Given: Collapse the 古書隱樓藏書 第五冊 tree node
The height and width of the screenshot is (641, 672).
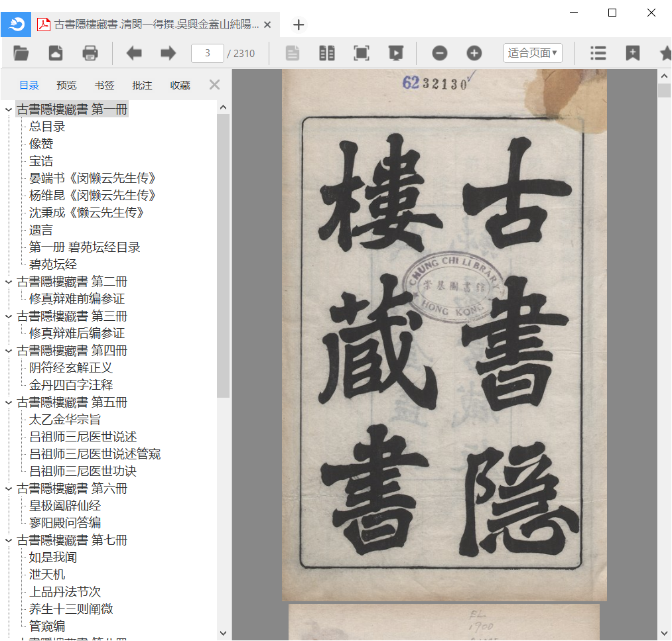Looking at the screenshot, I should (9, 402).
